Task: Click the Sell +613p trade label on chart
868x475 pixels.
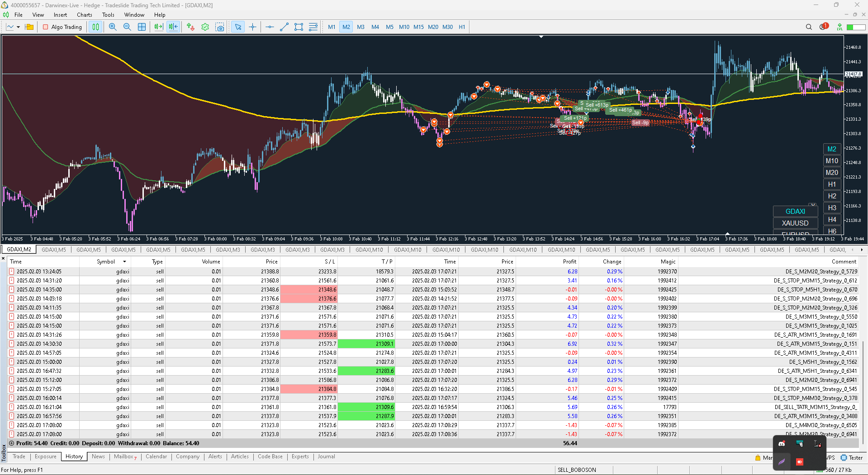Action: pos(597,105)
